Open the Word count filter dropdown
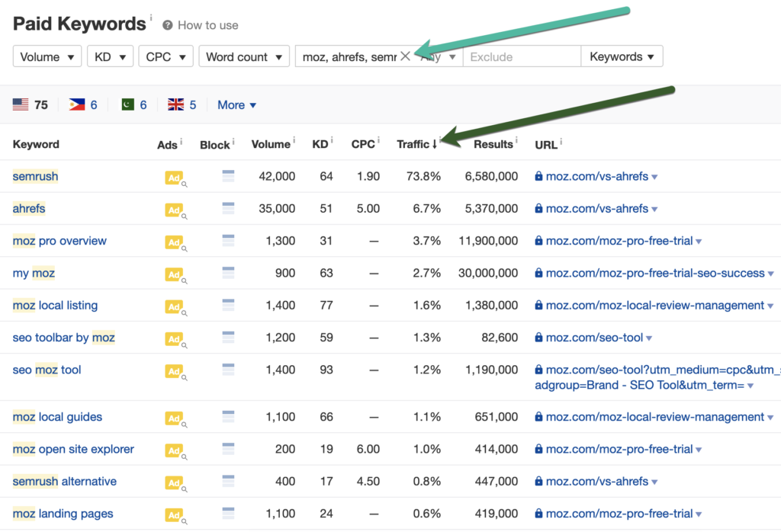The image size is (781, 532). [x=244, y=56]
